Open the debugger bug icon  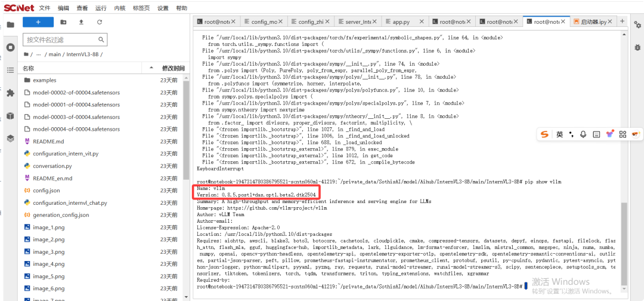pyautogui.click(x=637, y=47)
